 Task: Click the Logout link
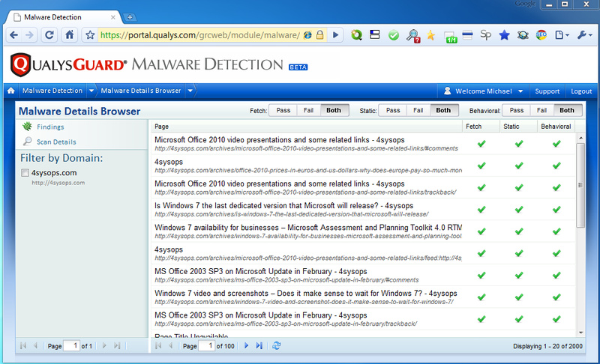(x=581, y=91)
